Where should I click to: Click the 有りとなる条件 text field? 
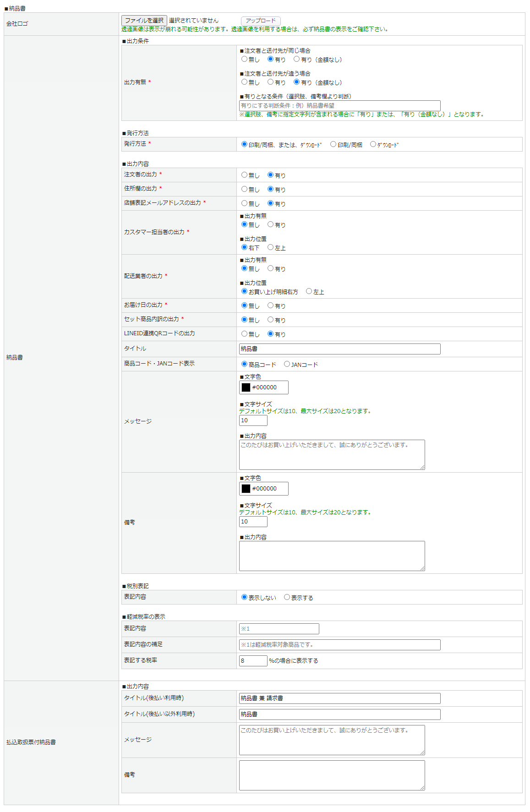339,106
